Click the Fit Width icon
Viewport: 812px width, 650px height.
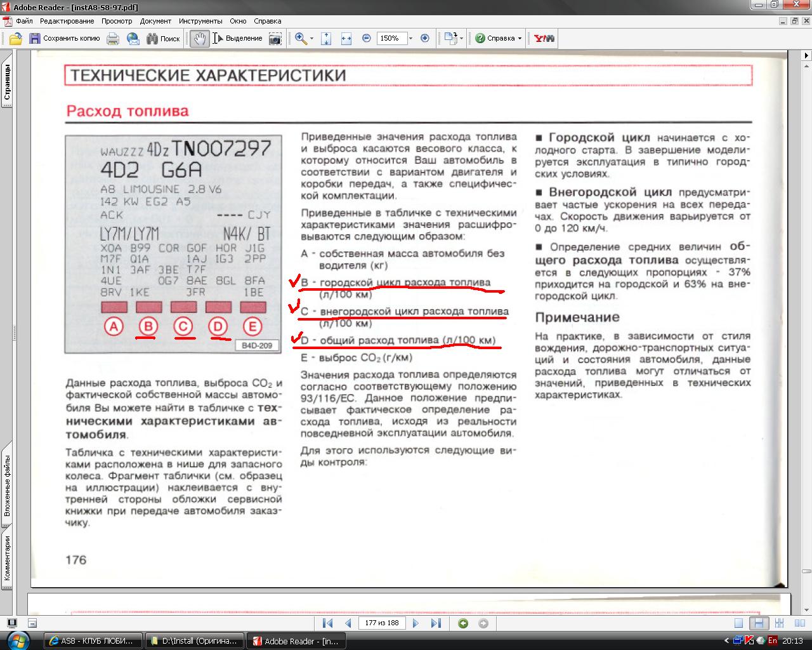[x=346, y=39]
